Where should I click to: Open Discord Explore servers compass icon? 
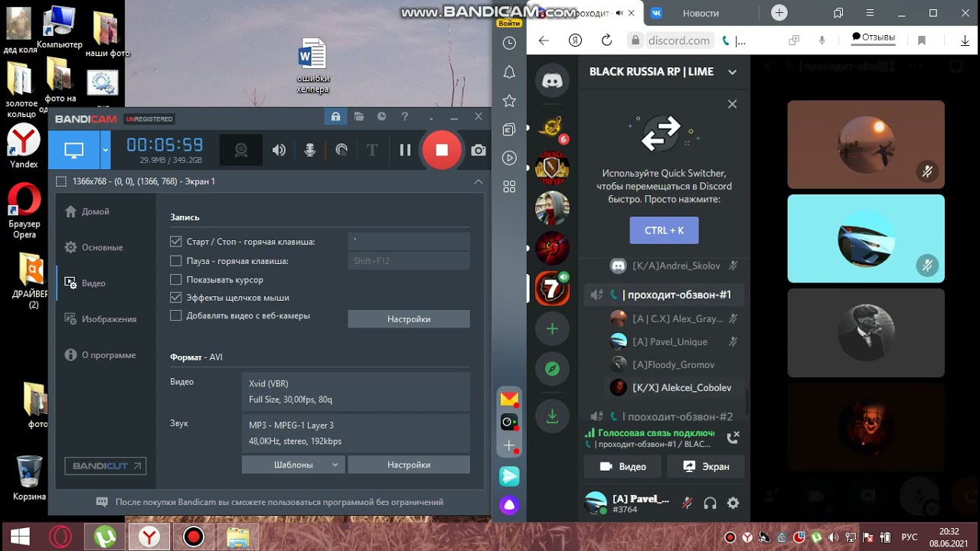point(552,370)
